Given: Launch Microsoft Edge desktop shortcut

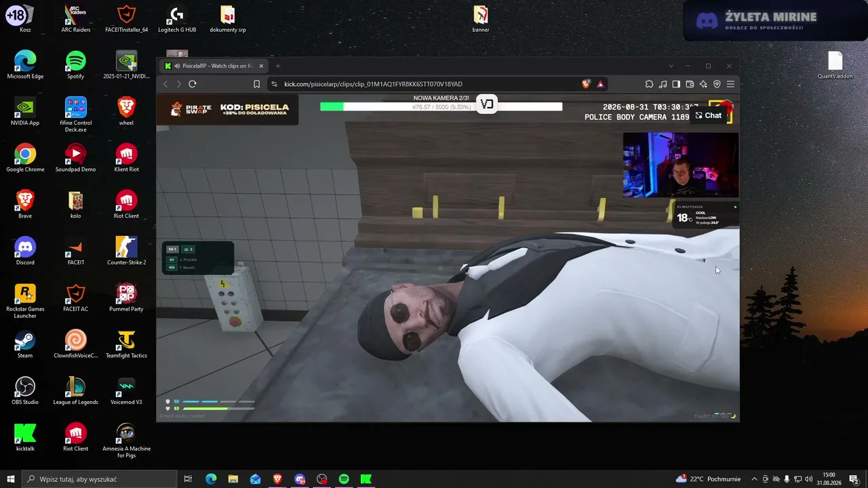Looking at the screenshot, I should click(25, 65).
